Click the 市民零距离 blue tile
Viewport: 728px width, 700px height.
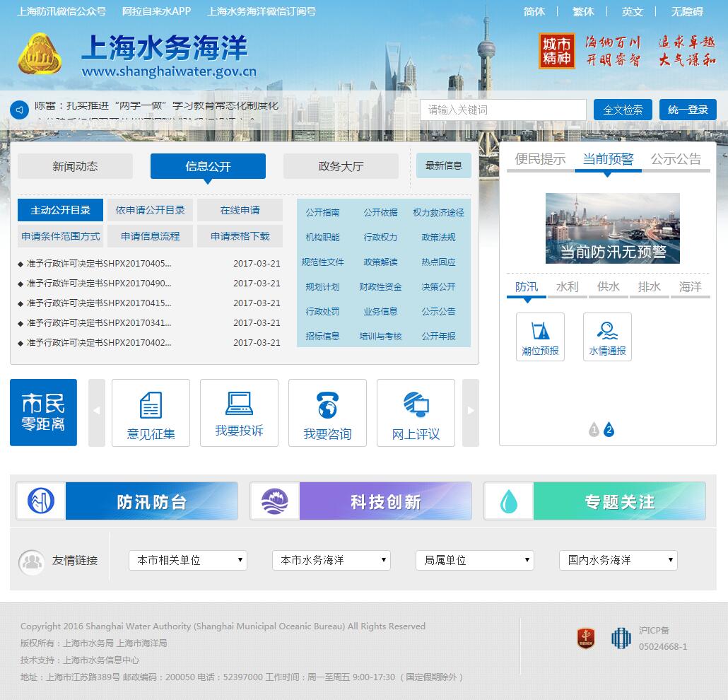tap(43, 412)
